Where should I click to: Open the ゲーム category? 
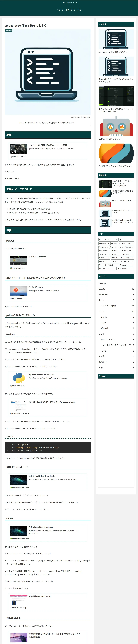(x=116, y=311)
